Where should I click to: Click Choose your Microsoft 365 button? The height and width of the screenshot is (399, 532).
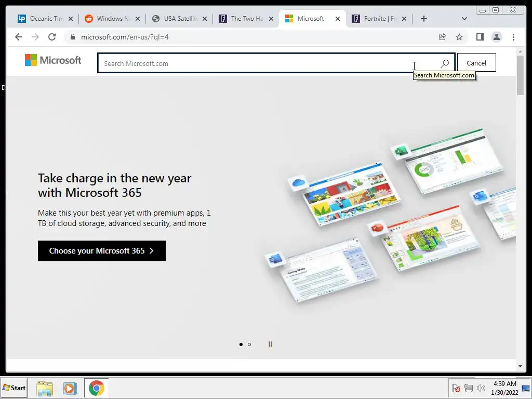click(102, 251)
